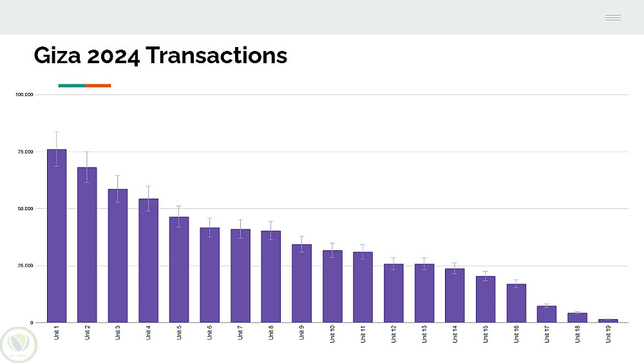Click the 100,000 y-axis label
The image size is (644, 363).
click(x=24, y=95)
